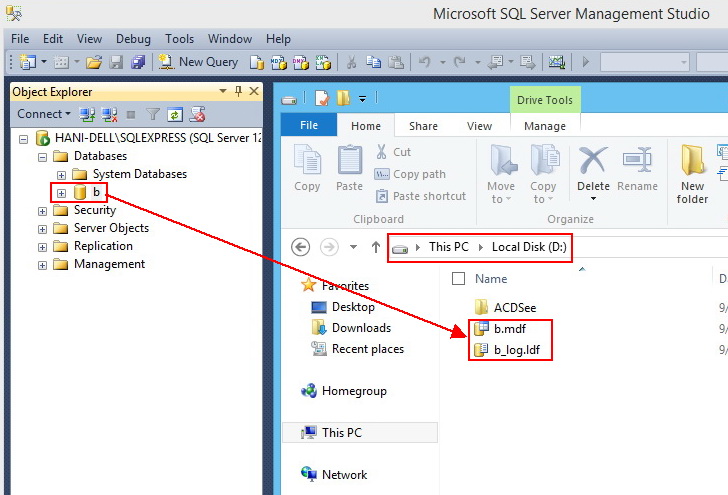The image size is (728, 495).
Task: Click the Back arrow in File Explorer
Action: pos(300,247)
